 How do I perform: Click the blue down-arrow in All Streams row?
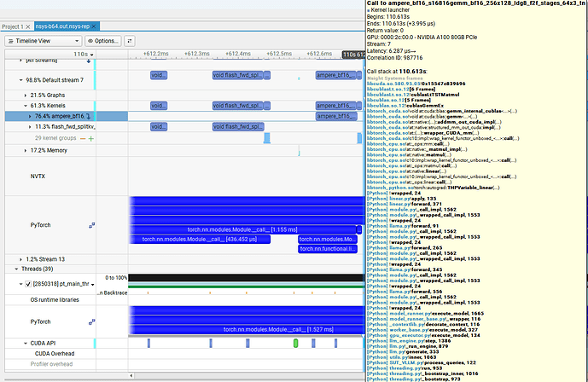(x=89, y=61)
